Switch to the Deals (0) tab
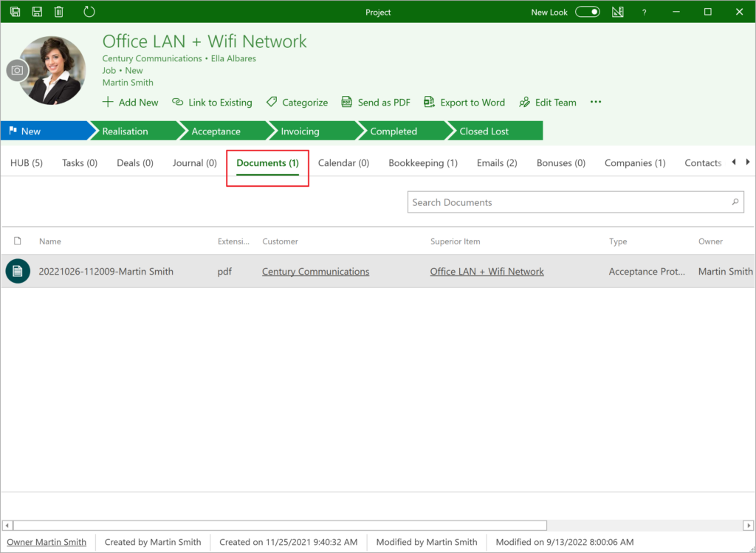The image size is (756, 553). pos(135,163)
